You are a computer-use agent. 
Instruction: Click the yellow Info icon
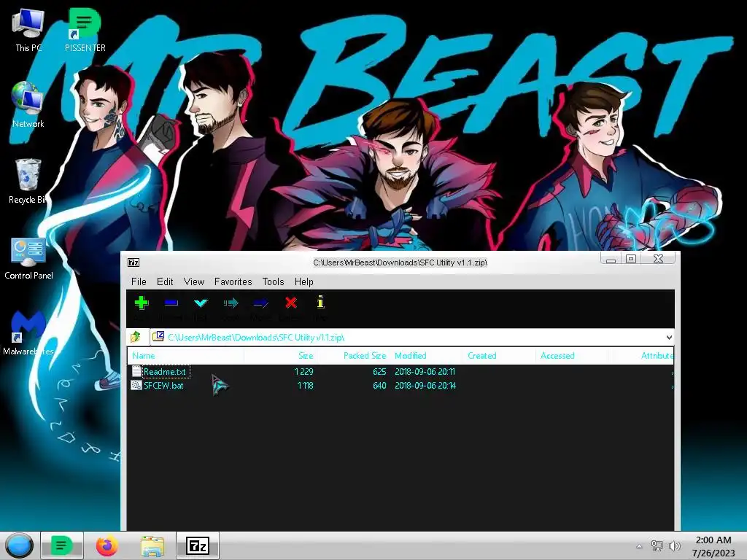(x=321, y=302)
